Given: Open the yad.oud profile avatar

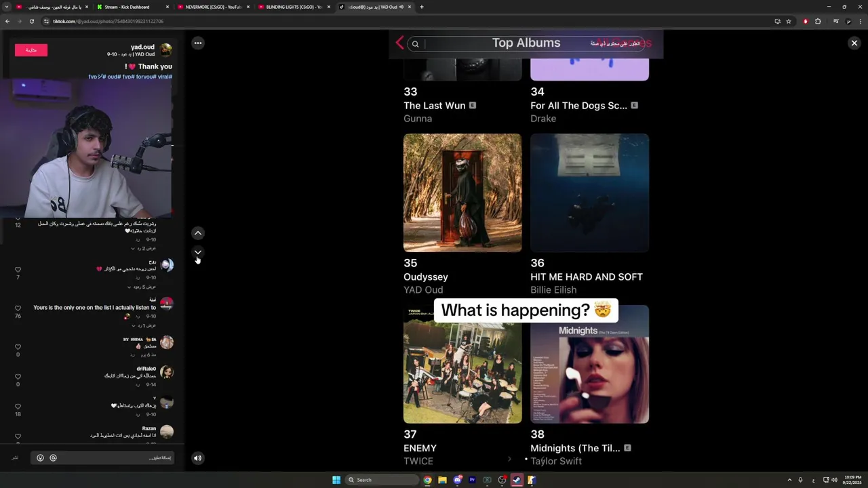Looking at the screenshot, I should pos(166,49).
